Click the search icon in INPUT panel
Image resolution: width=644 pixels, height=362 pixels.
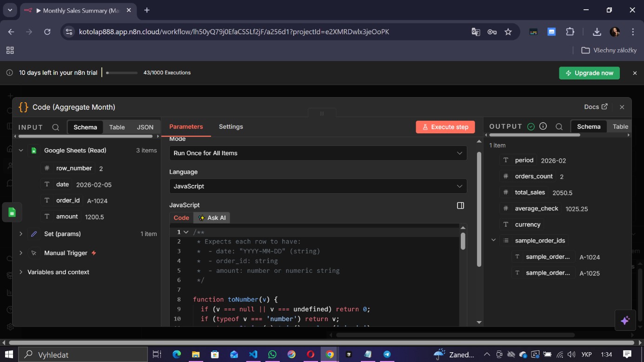click(x=56, y=127)
